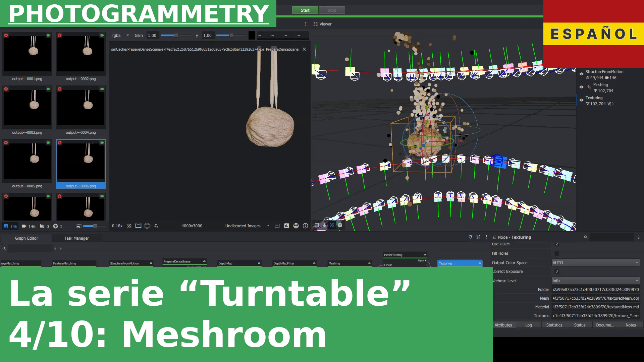Open the image viewer three-dot menu

(x=306, y=24)
